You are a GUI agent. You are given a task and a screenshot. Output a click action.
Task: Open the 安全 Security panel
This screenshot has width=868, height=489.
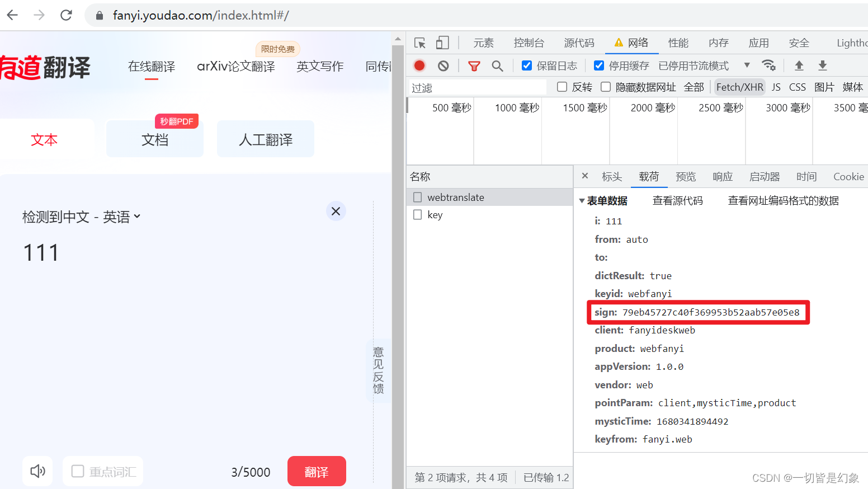(x=799, y=43)
